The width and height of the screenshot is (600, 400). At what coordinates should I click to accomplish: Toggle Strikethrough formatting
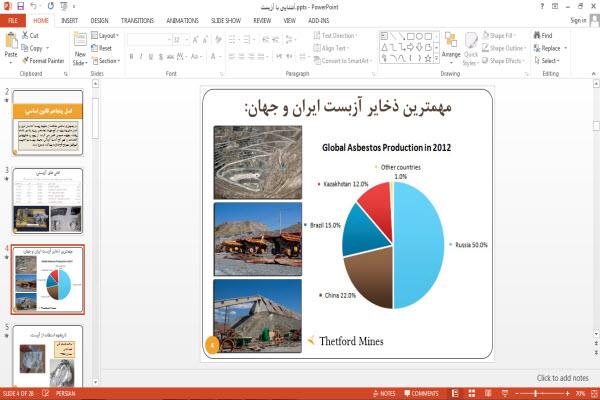tap(170, 57)
